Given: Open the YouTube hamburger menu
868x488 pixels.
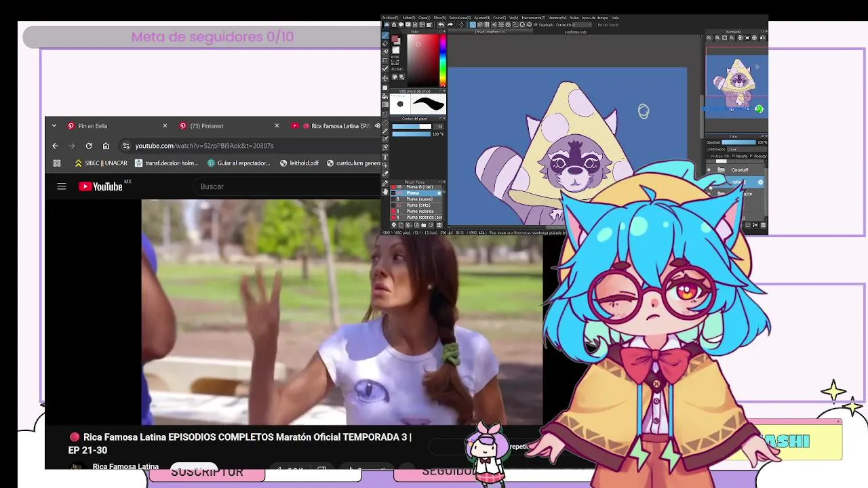Looking at the screenshot, I should click(62, 186).
